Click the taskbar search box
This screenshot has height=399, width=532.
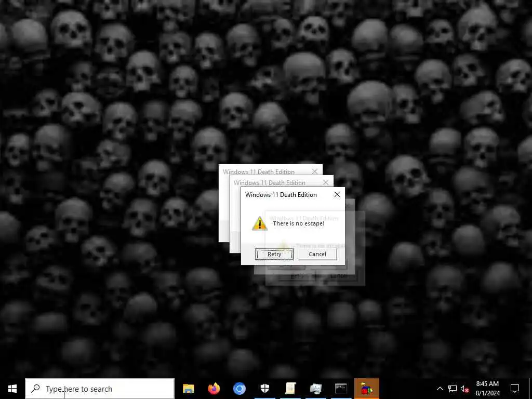100,389
